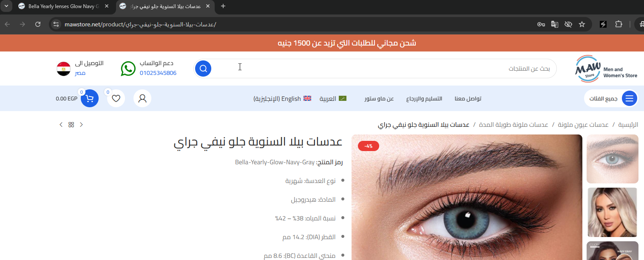Click the مصر delivery country link
Image resolution: width=644 pixels, height=260 pixels.
80,73
